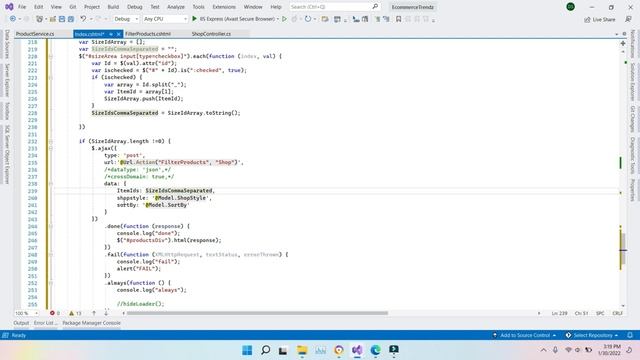Click Start Without Debugging outline play icon
The image size is (640, 360).
(x=284, y=19)
